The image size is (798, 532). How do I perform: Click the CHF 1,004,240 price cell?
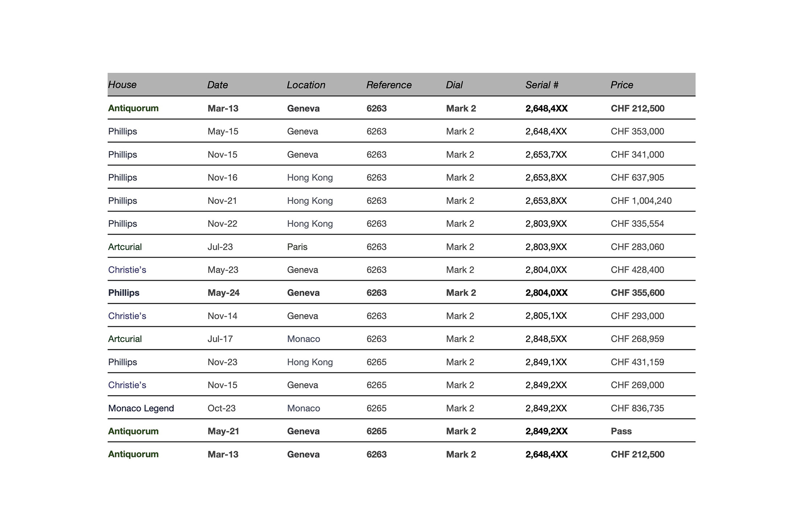click(x=641, y=201)
